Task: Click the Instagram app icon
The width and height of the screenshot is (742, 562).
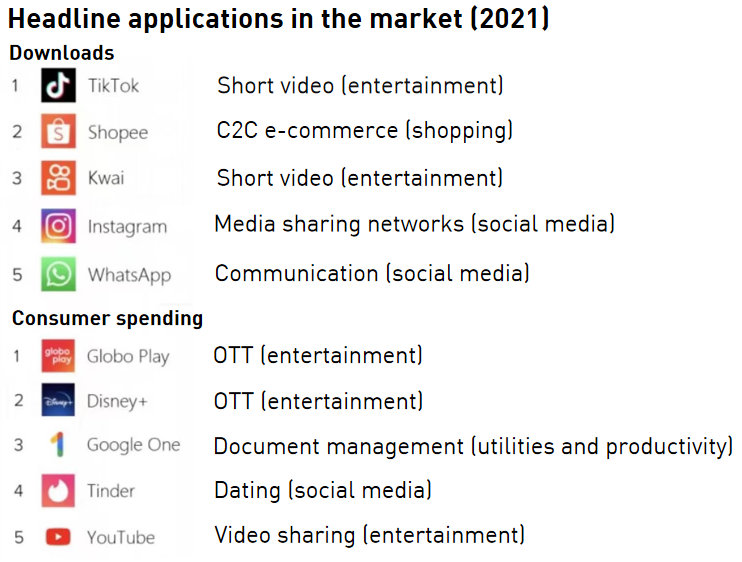Action: pyautogui.click(x=58, y=226)
